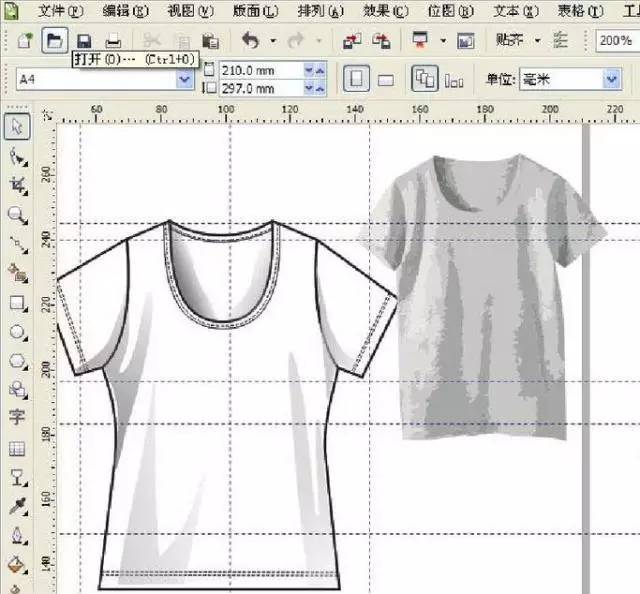Pick the Ellipse tool
This screenshot has height=594, width=640.
click(17, 331)
